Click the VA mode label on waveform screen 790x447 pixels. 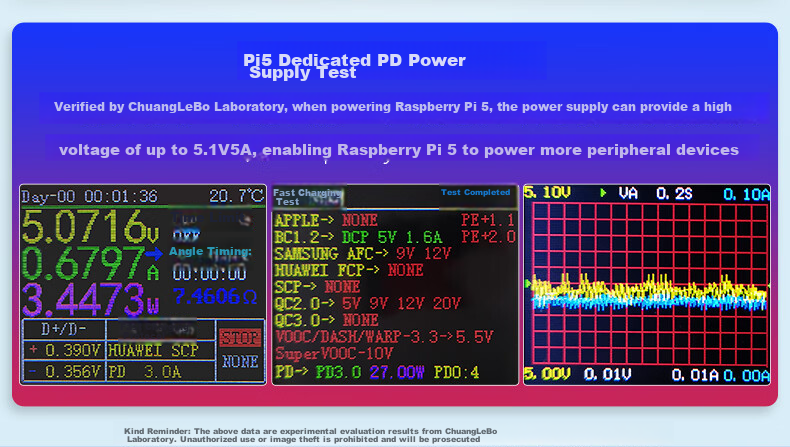628,193
